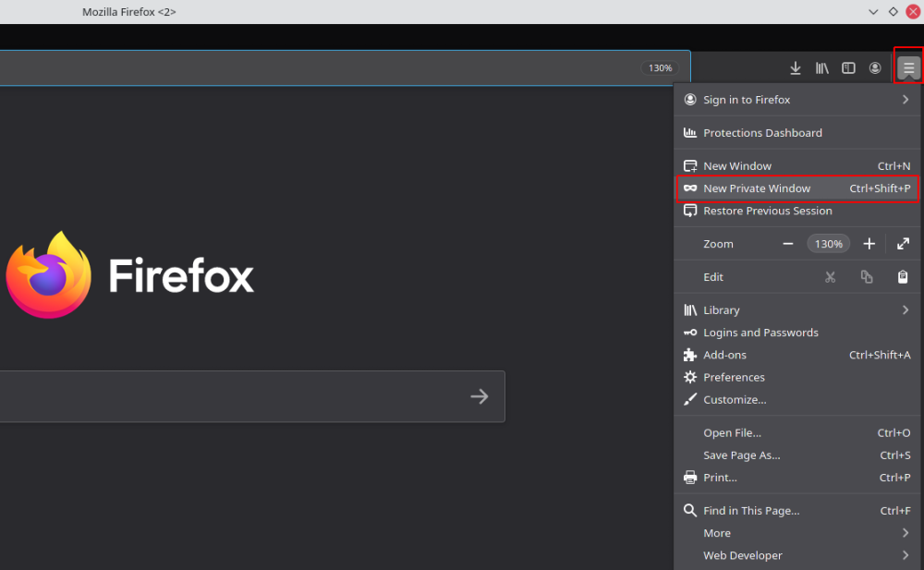Open the Downloads icon on the toolbar
Image resolution: width=924 pixels, height=570 pixels.
[x=795, y=67]
